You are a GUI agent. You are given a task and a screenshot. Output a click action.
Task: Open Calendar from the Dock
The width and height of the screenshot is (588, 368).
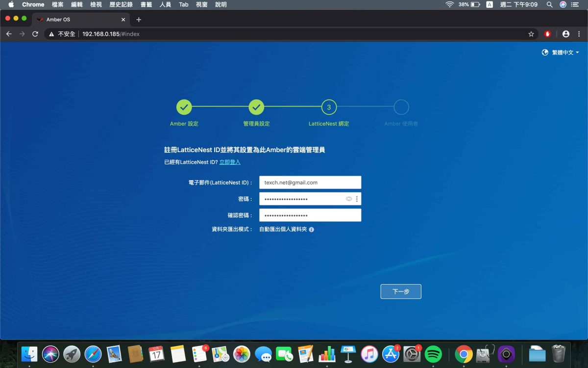pos(156,354)
